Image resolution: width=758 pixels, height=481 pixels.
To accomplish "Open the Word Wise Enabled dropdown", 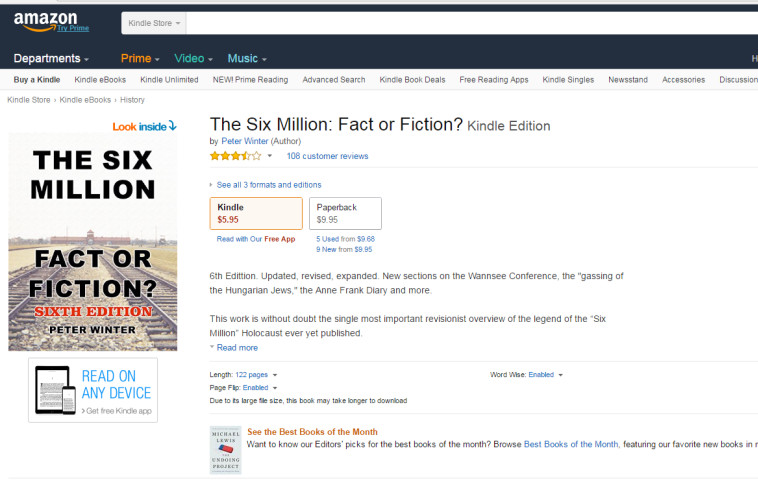I will [546, 375].
